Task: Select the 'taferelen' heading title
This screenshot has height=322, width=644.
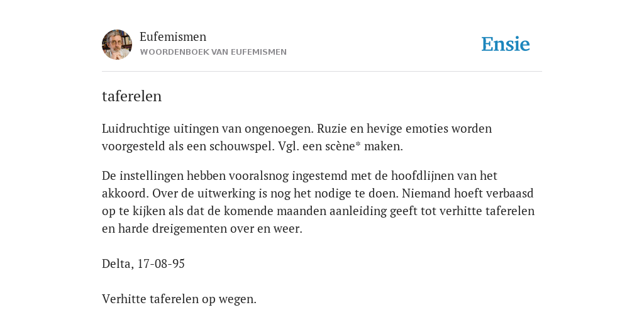Action: 132,96
